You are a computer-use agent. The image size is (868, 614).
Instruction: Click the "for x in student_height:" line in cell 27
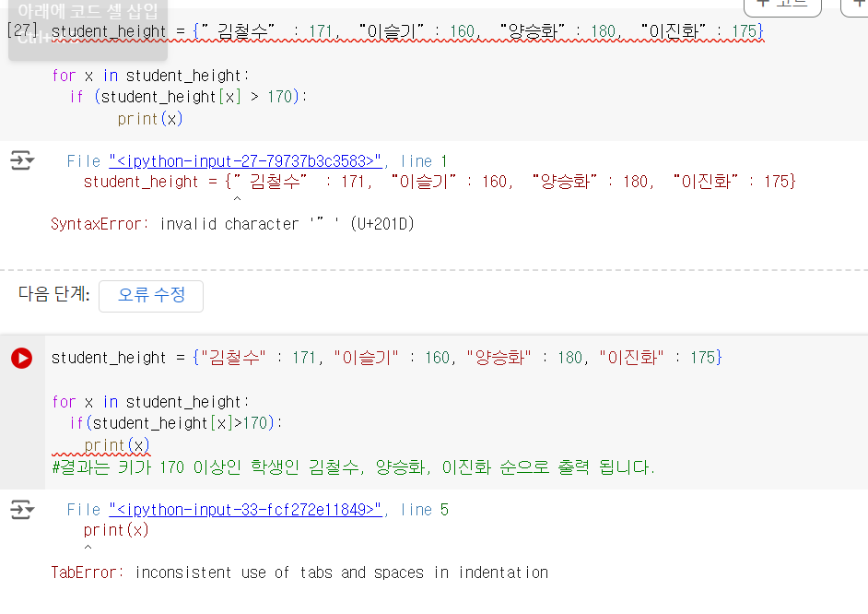(150, 76)
